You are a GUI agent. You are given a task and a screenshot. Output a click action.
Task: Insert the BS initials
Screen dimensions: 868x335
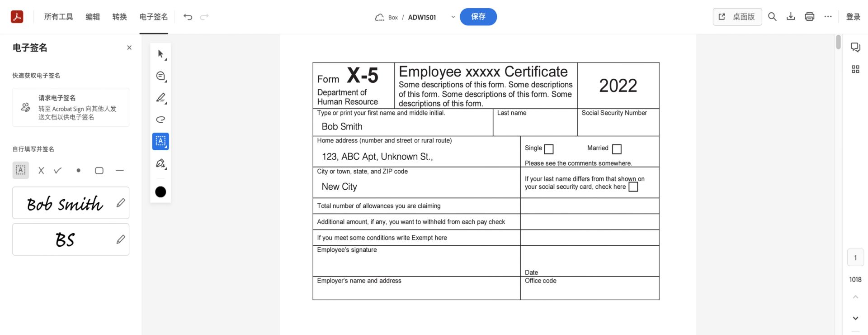[65, 239]
